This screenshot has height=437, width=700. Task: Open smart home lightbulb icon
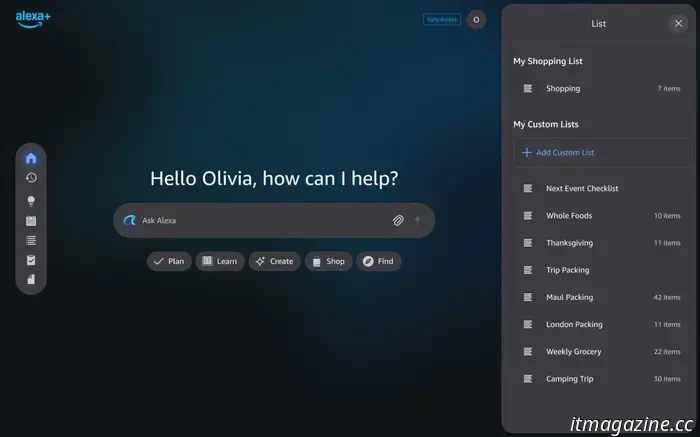[x=31, y=201]
